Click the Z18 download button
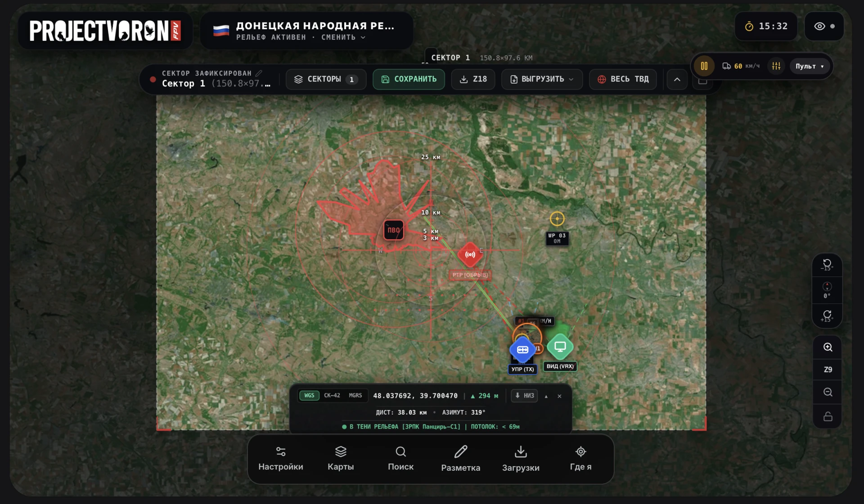The width and height of the screenshot is (864, 504). click(x=473, y=79)
